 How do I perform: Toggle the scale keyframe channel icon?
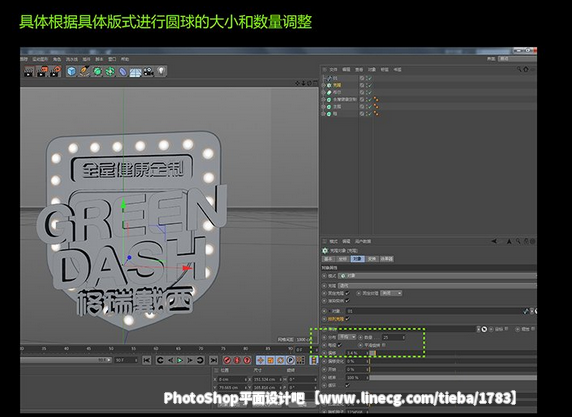click(270, 360)
